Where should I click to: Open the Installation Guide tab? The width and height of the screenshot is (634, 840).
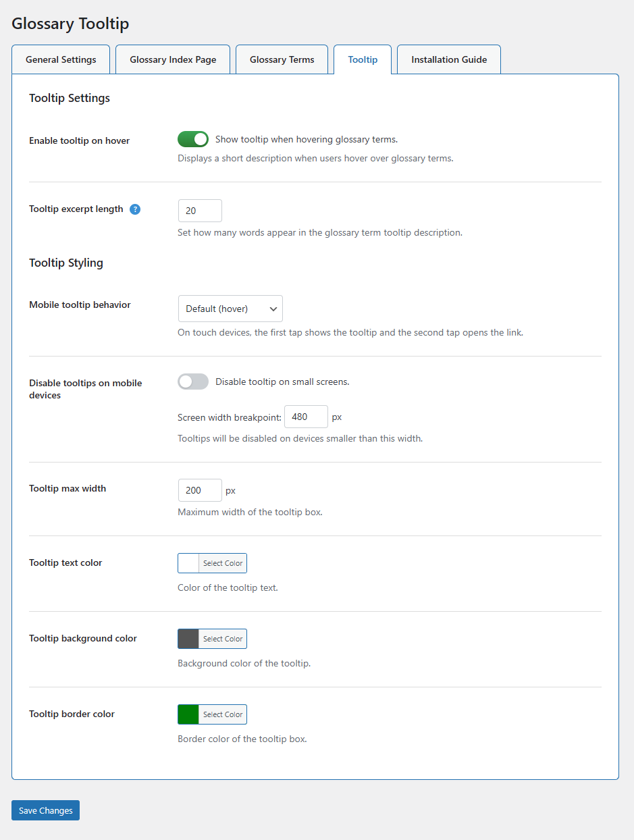coord(449,59)
